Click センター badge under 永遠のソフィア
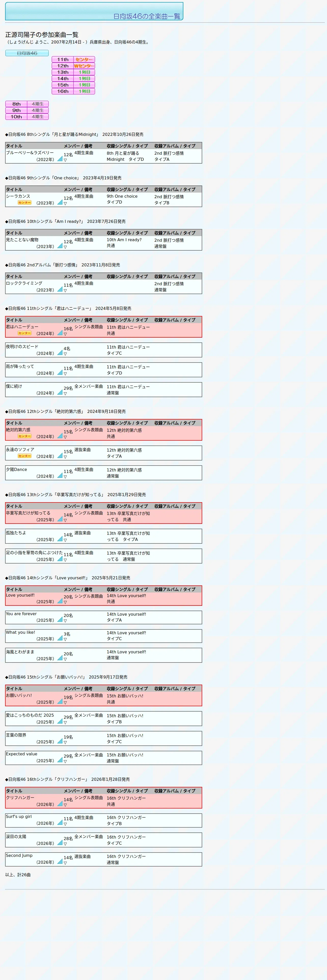This screenshot has width=327, height=980. (x=25, y=456)
